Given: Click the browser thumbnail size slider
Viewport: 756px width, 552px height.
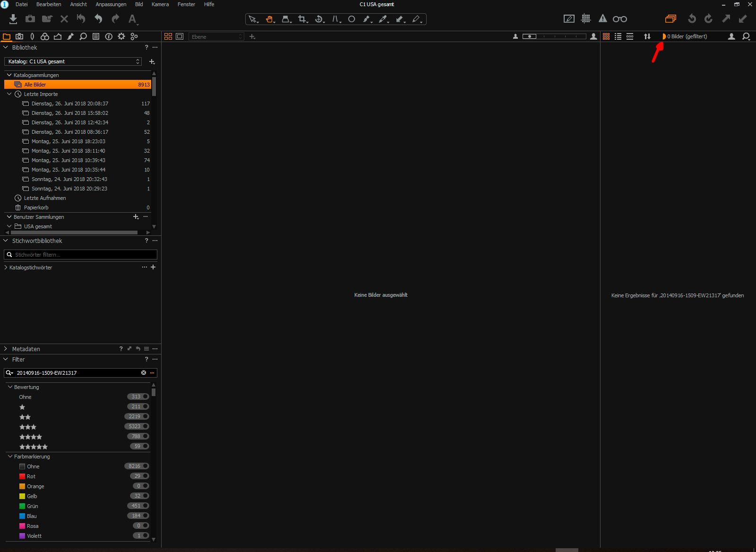Looking at the screenshot, I should point(554,36).
